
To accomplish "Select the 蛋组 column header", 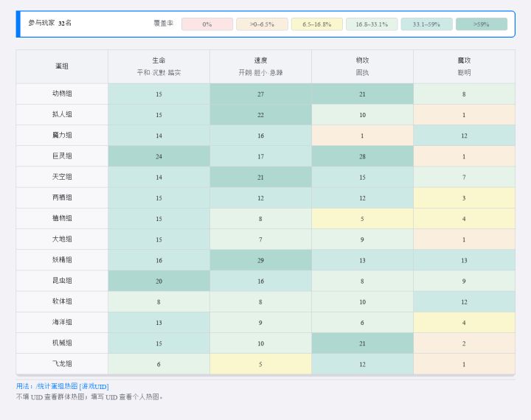I will pyautogui.click(x=62, y=66).
